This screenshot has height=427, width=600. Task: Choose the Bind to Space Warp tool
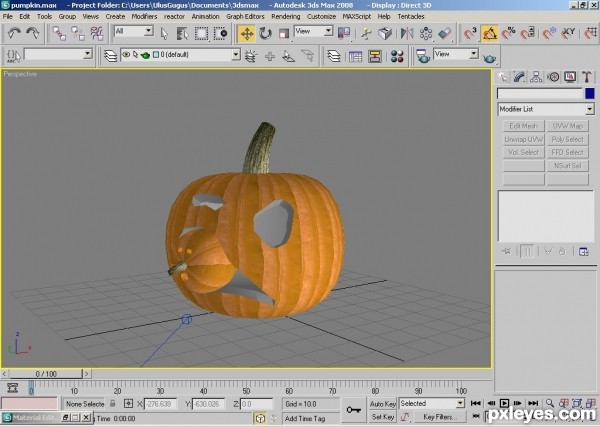(97, 34)
